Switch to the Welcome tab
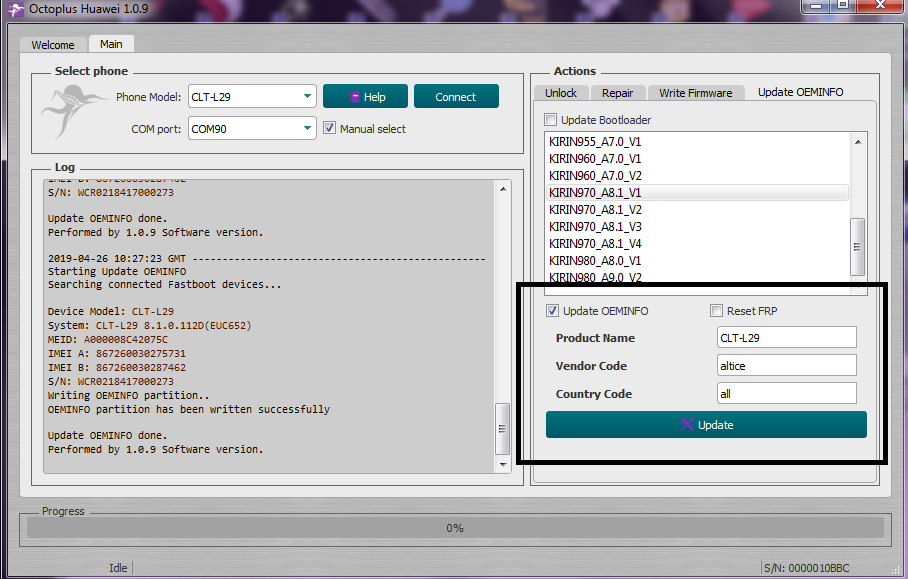 pos(53,45)
